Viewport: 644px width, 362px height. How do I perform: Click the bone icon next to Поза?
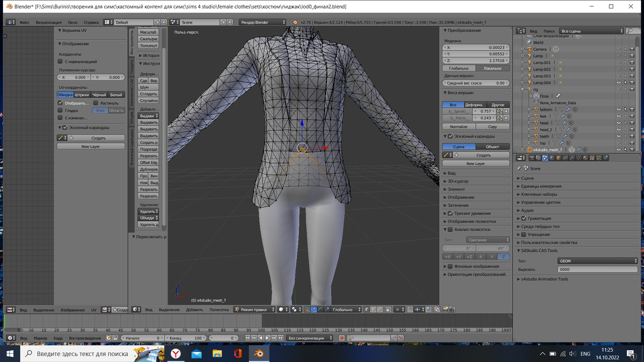pyautogui.click(x=558, y=96)
